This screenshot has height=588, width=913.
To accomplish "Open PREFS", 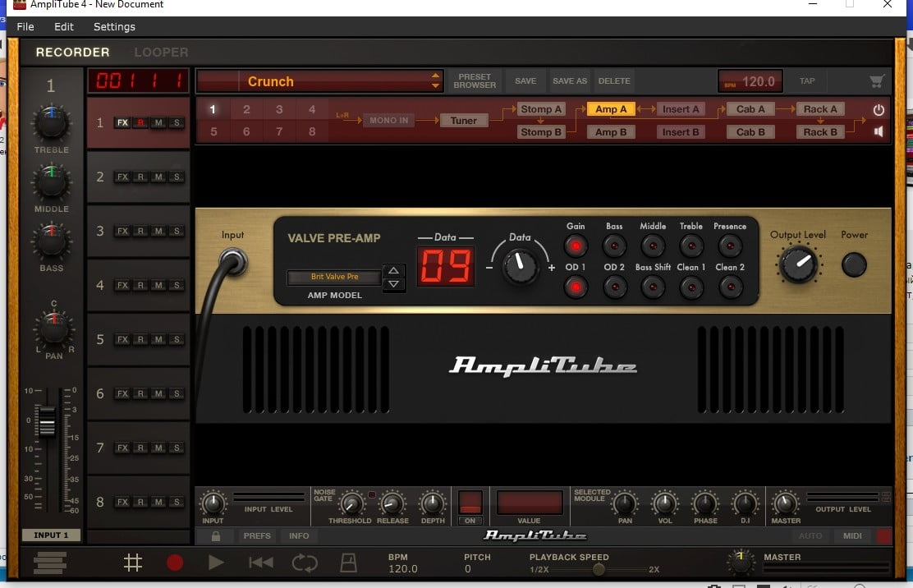I will pyautogui.click(x=257, y=536).
